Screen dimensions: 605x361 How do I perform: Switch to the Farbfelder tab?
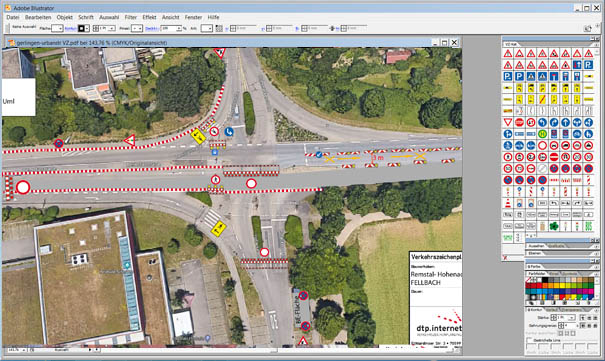(536, 273)
